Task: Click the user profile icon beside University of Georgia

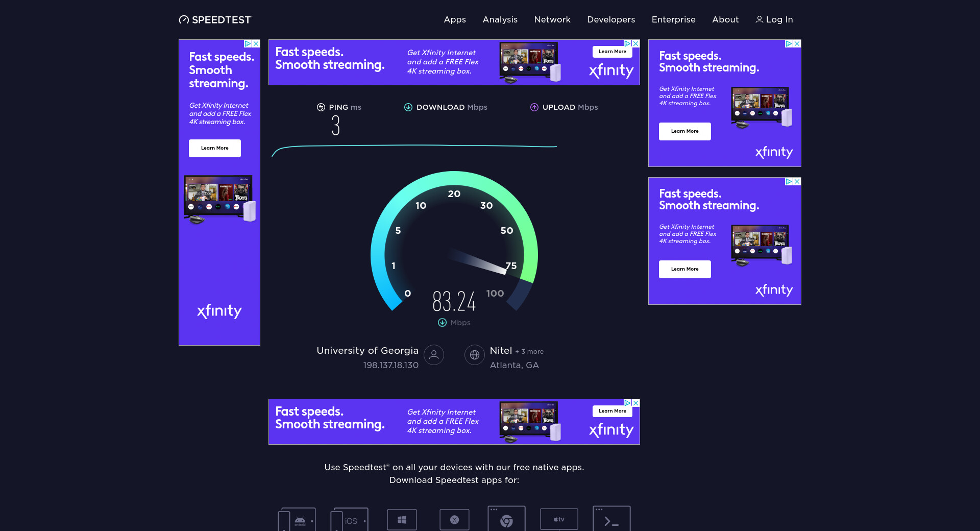Action: click(434, 355)
